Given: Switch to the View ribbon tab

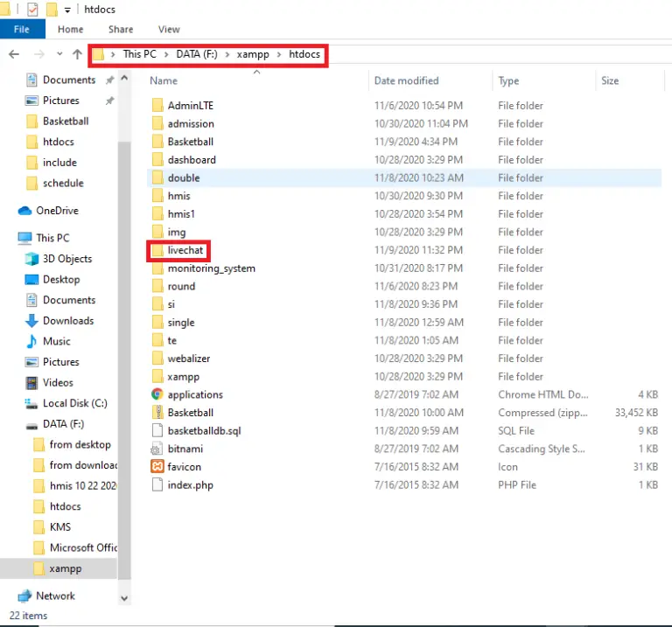Looking at the screenshot, I should click(x=169, y=29).
